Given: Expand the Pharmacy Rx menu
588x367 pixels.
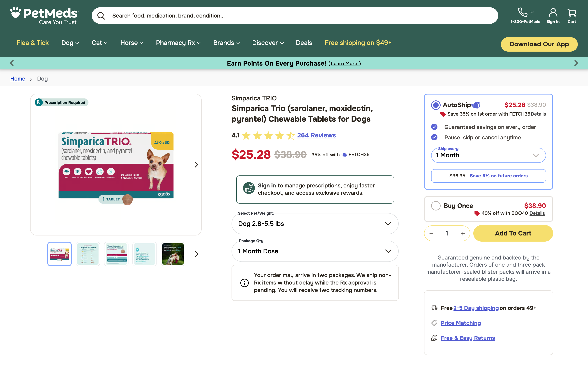Looking at the screenshot, I should (178, 43).
